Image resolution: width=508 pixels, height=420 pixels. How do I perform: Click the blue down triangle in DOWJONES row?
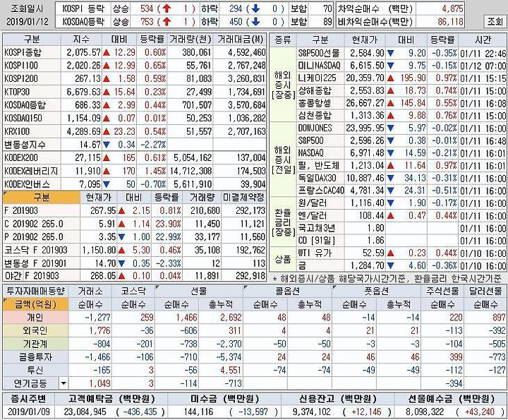pyautogui.click(x=390, y=128)
